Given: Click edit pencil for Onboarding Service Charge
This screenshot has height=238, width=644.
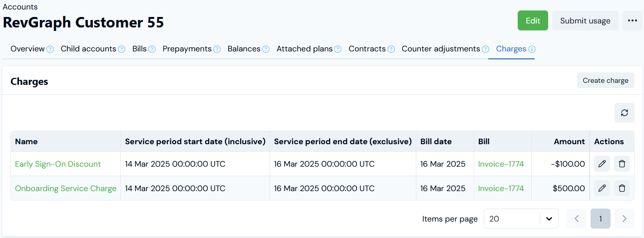Looking at the screenshot, I should (602, 188).
